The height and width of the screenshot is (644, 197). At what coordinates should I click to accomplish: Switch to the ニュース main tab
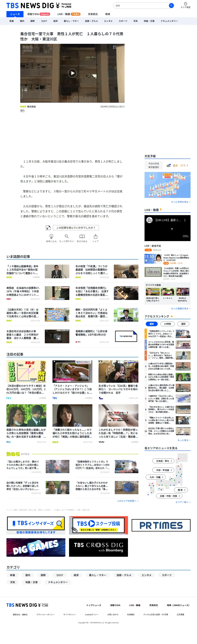click(15, 14)
